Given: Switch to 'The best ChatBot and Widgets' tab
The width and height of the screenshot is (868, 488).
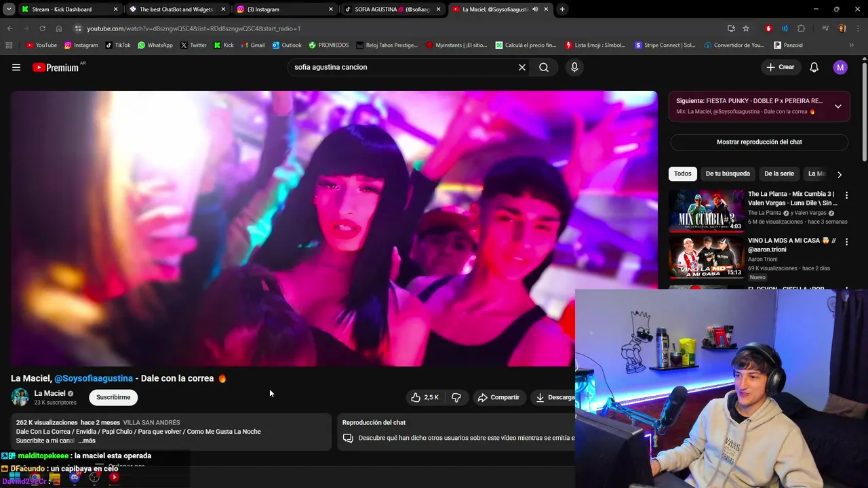Looking at the screenshot, I should point(176,9).
